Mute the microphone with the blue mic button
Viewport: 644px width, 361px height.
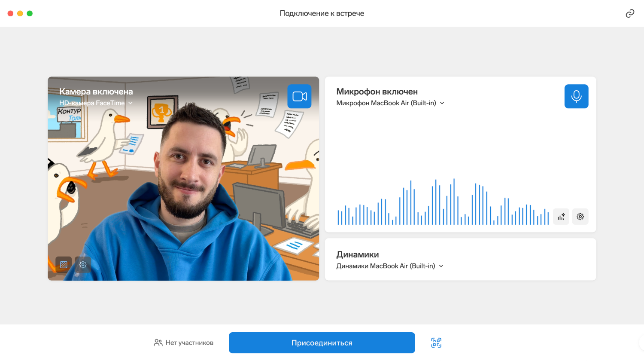(x=576, y=96)
